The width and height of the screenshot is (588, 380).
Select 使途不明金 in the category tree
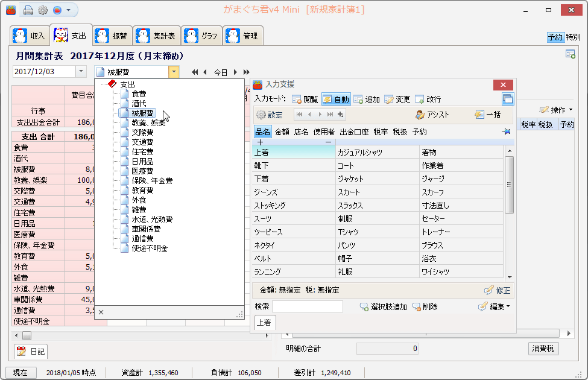[x=150, y=249]
